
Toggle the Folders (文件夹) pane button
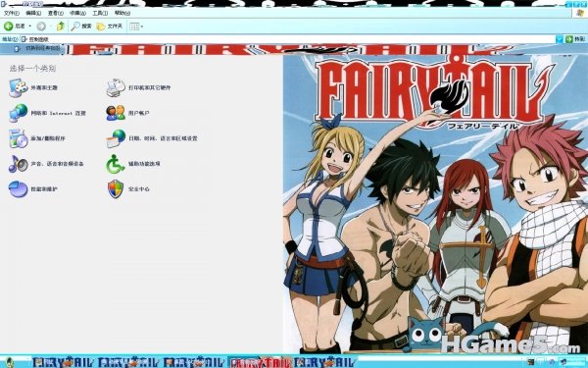(110, 26)
